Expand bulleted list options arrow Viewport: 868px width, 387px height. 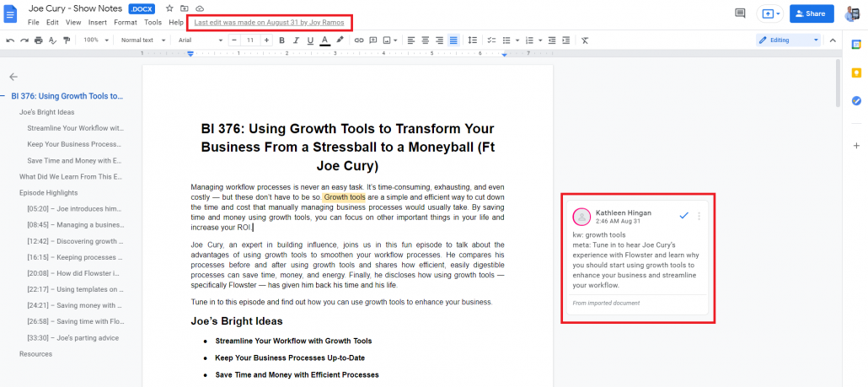517,40
